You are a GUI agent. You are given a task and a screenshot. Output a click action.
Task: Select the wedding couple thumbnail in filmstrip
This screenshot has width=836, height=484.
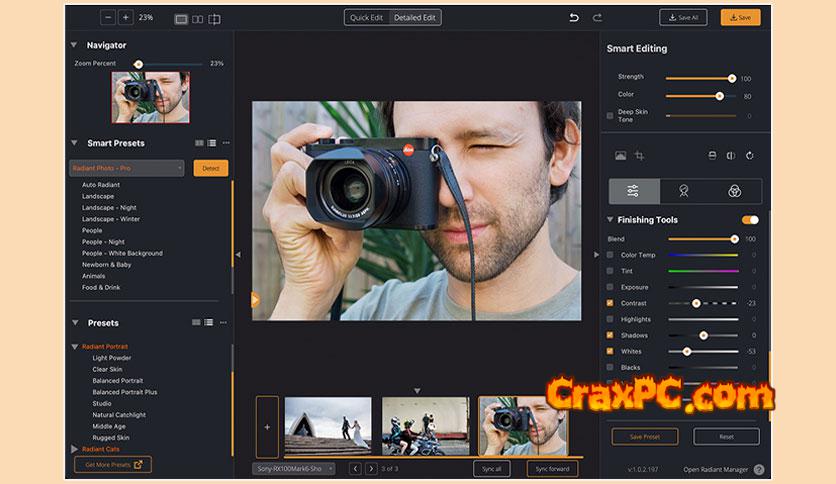pos(328,426)
